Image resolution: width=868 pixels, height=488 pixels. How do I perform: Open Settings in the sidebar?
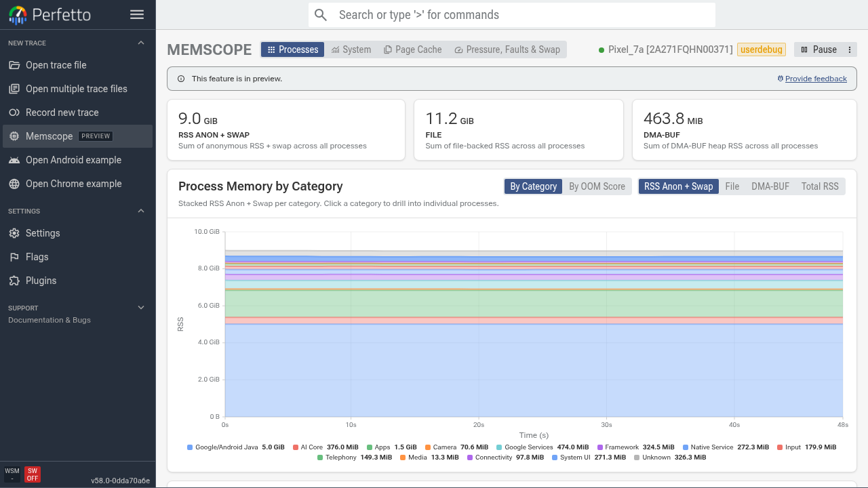(78, 233)
